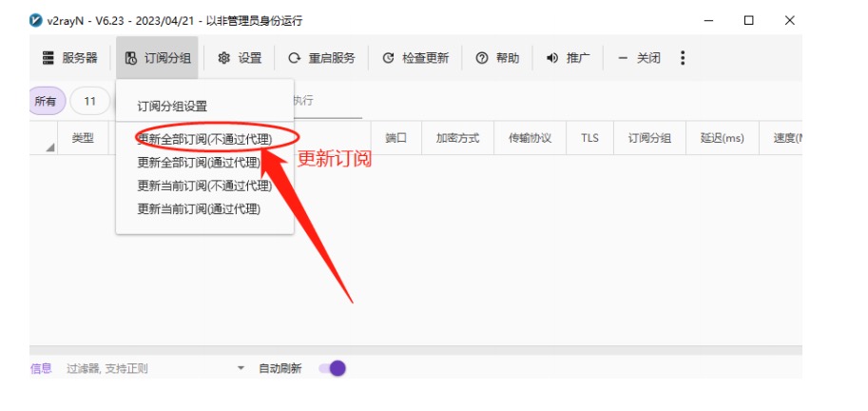Image resolution: width=868 pixels, height=411 pixels.
Task: Sort by the TLS column header
Action: tap(589, 138)
